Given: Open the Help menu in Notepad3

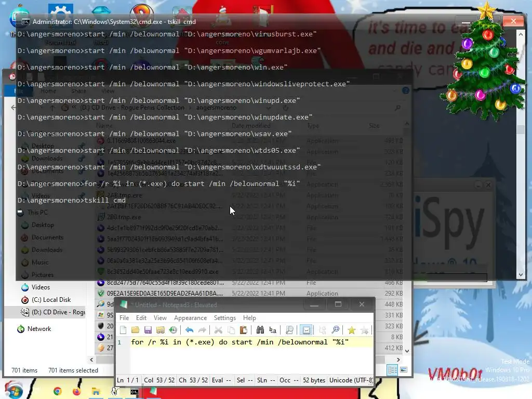Looking at the screenshot, I should tap(249, 318).
